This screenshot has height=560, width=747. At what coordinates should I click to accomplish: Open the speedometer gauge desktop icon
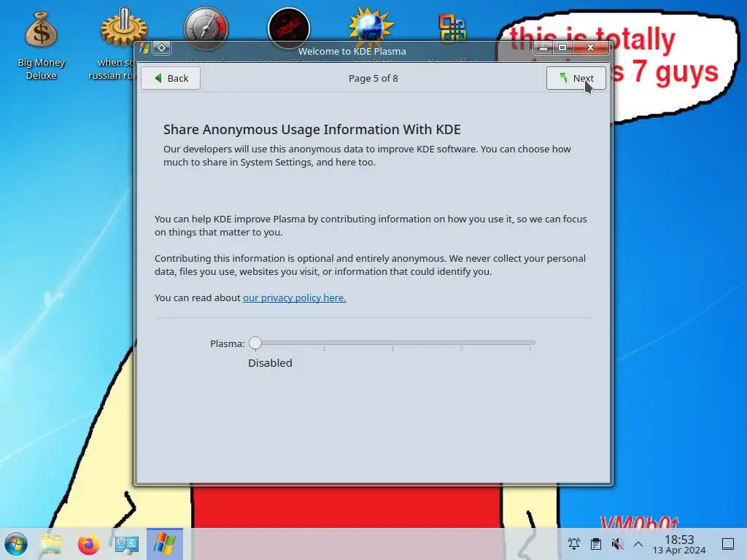pos(206,28)
